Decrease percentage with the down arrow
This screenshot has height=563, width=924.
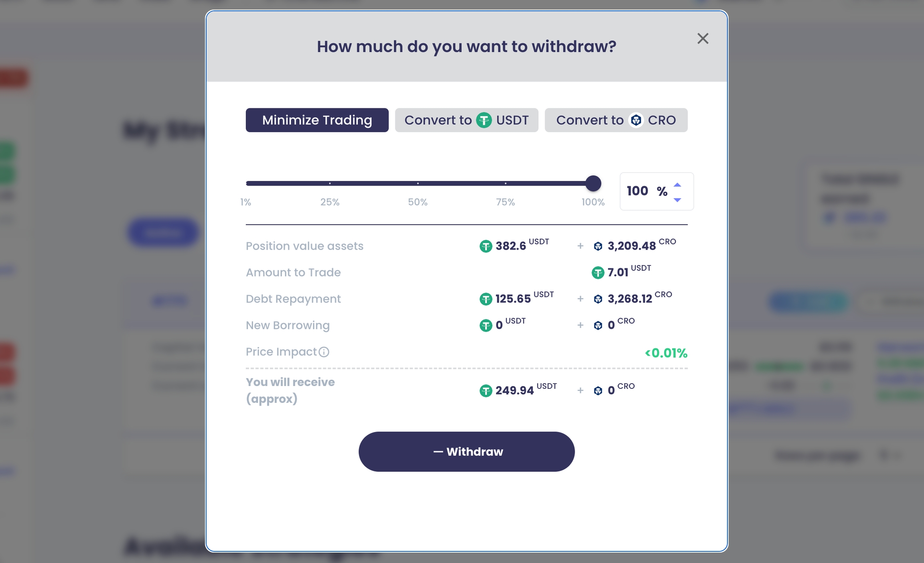677,199
